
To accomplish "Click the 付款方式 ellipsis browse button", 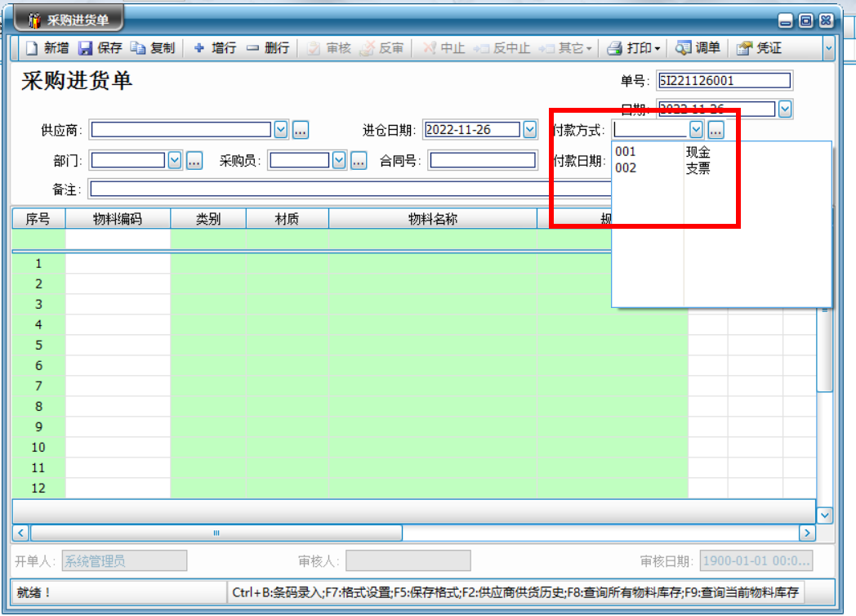I will tap(716, 130).
